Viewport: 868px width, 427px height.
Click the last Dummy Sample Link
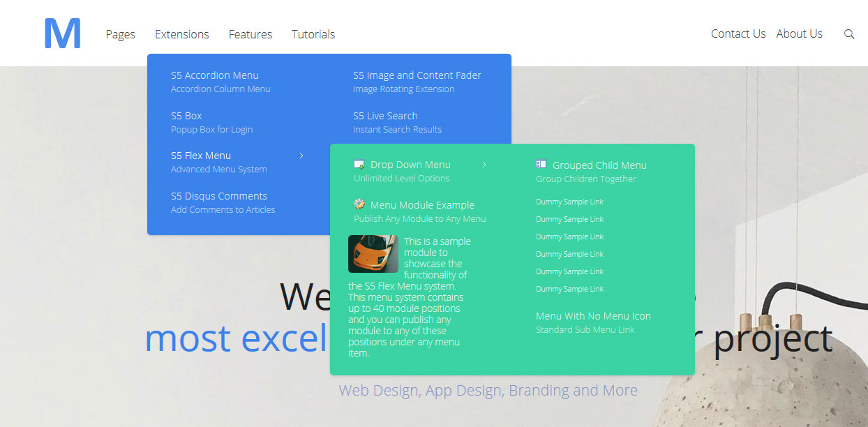570,289
